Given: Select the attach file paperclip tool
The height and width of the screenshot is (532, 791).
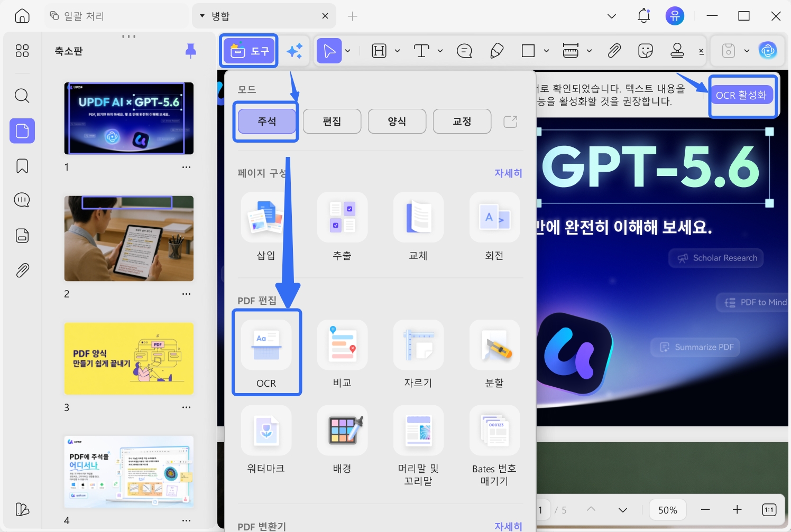Looking at the screenshot, I should tap(614, 51).
